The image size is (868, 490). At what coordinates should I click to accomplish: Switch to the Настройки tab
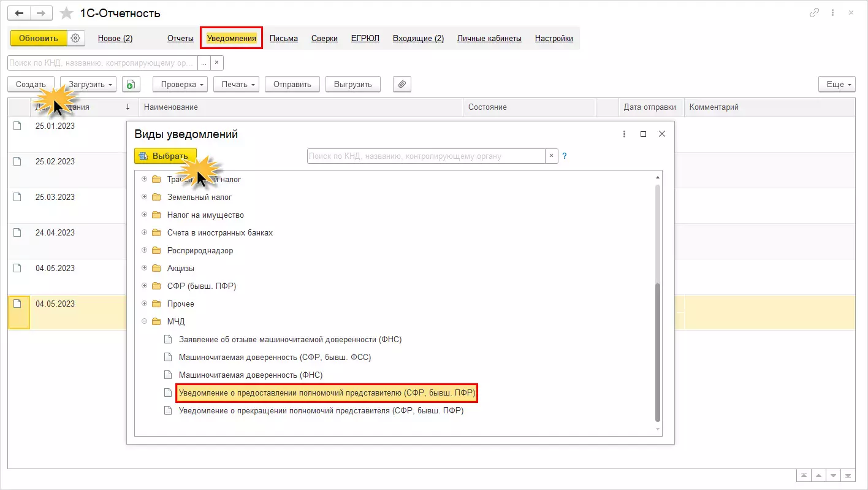[x=554, y=38]
